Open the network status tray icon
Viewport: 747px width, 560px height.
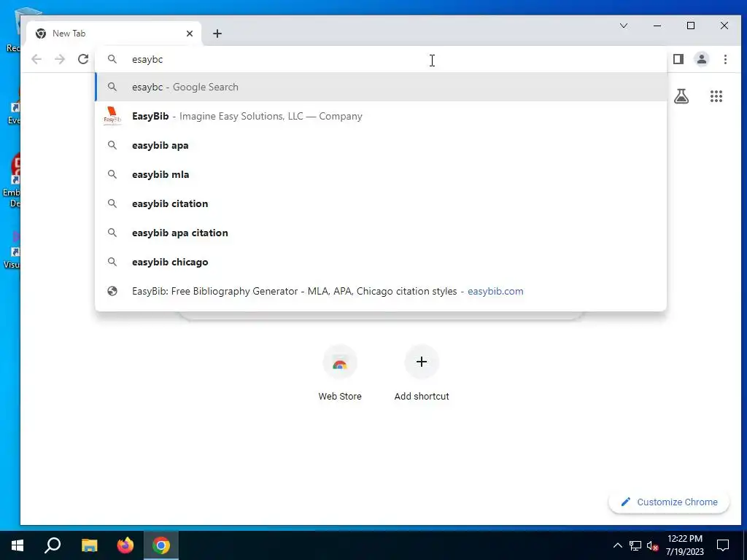coord(635,545)
